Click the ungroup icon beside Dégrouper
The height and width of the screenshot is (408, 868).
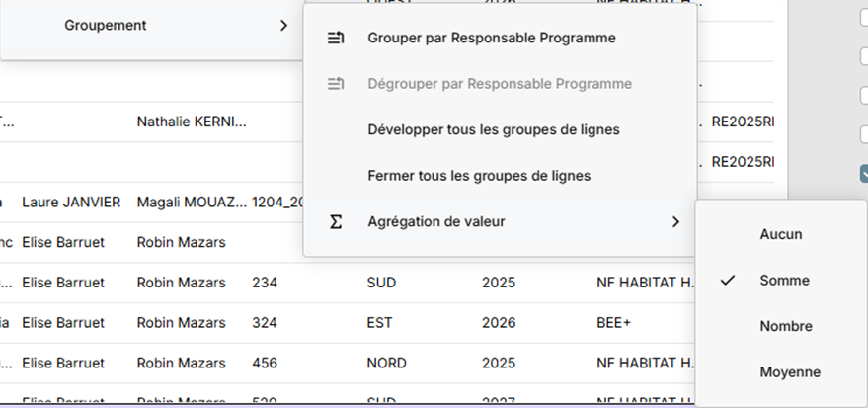(336, 84)
